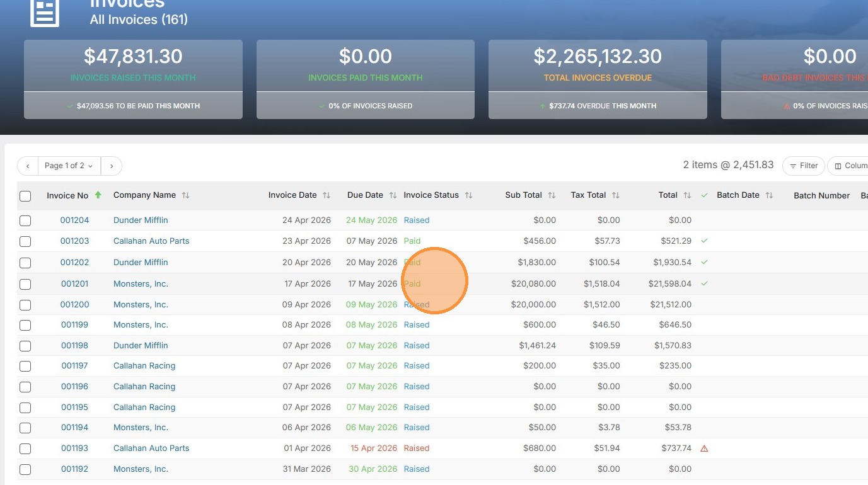Tick the checkbox for invoice 001203

pos(25,241)
